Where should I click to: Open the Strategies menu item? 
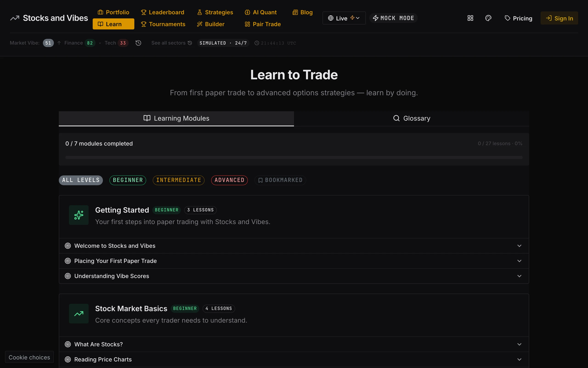pos(215,12)
